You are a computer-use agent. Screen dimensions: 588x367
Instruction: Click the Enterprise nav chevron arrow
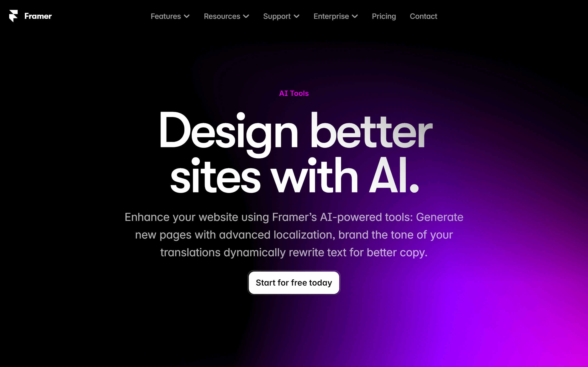[356, 16]
